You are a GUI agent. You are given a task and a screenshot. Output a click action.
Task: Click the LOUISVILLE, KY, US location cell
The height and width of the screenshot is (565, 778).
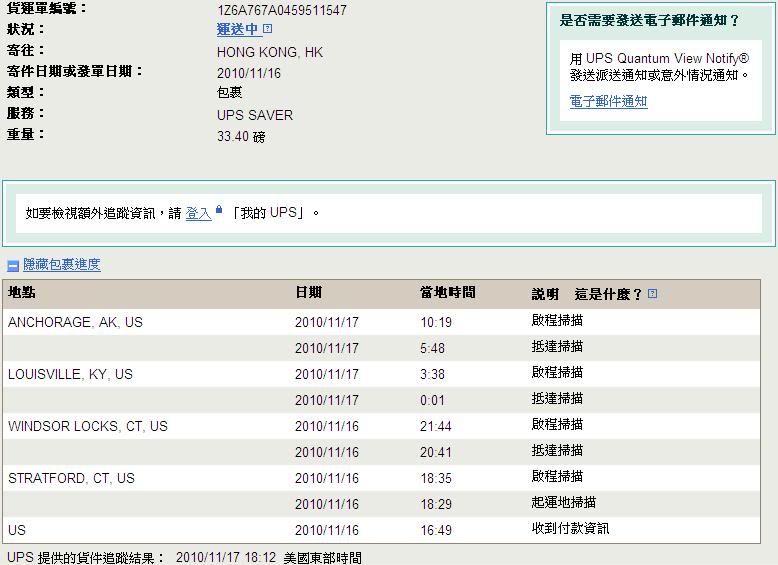(70, 374)
